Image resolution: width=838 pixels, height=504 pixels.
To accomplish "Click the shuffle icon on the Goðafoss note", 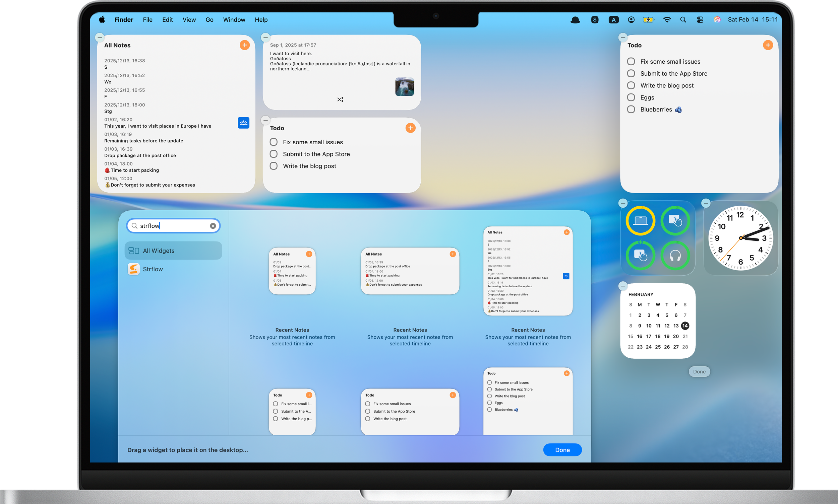I will coord(340,99).
